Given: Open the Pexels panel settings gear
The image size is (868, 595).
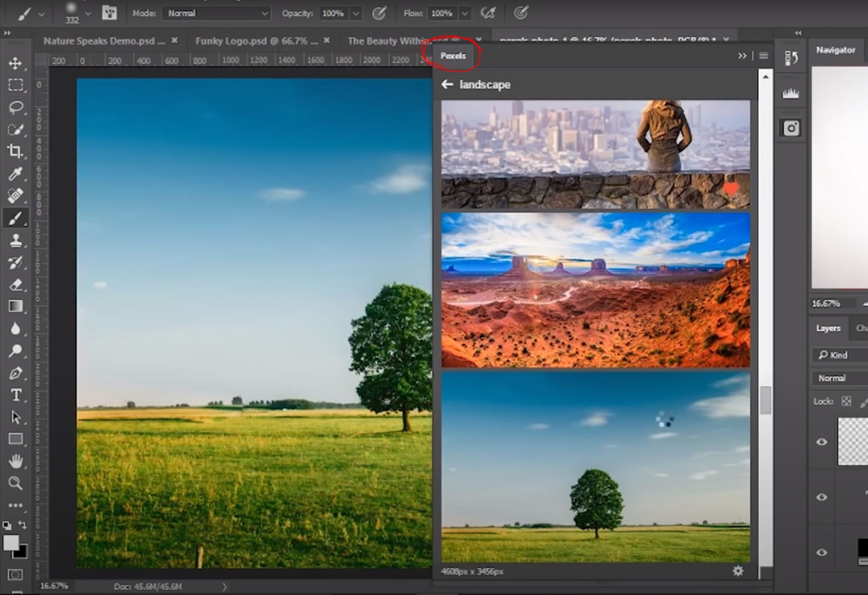Looking at the screenshot, I should 737,571.
